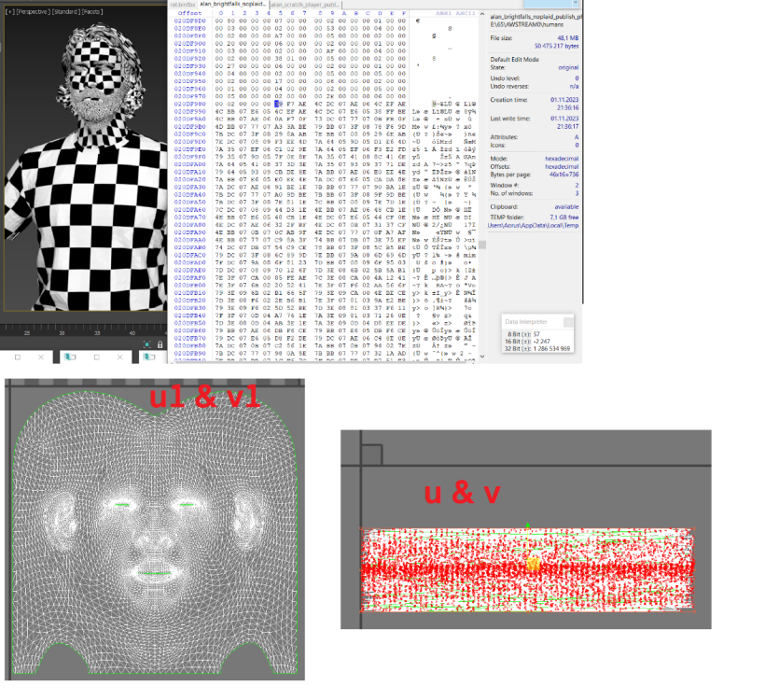Screen dimensions: 779x700
Task: Click the 32 Bit value in Data Interpreter
Action: pyautogui.click(x=550, y=348)
